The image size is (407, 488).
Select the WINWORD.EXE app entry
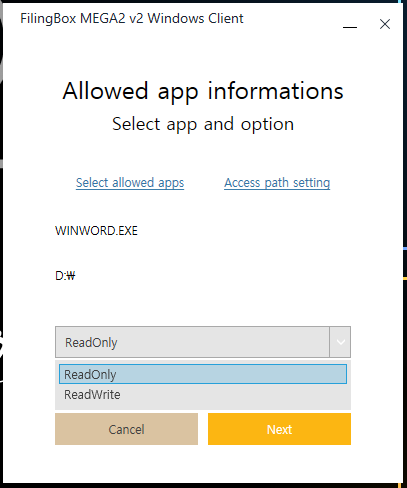click(96, 231)
